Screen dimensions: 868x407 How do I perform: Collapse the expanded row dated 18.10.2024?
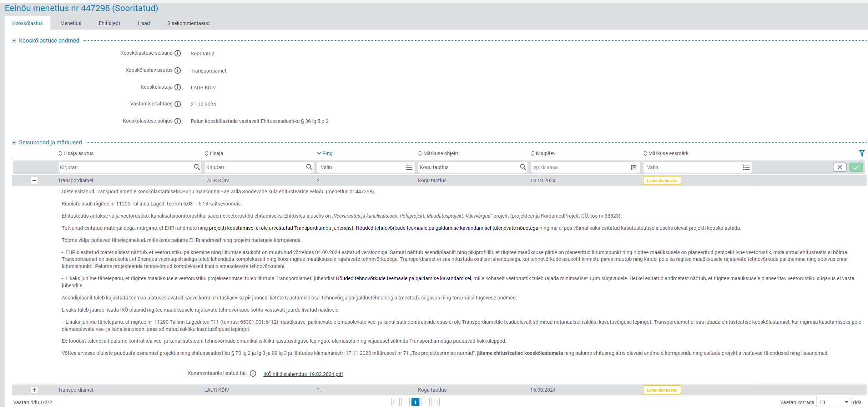(34, 180)
